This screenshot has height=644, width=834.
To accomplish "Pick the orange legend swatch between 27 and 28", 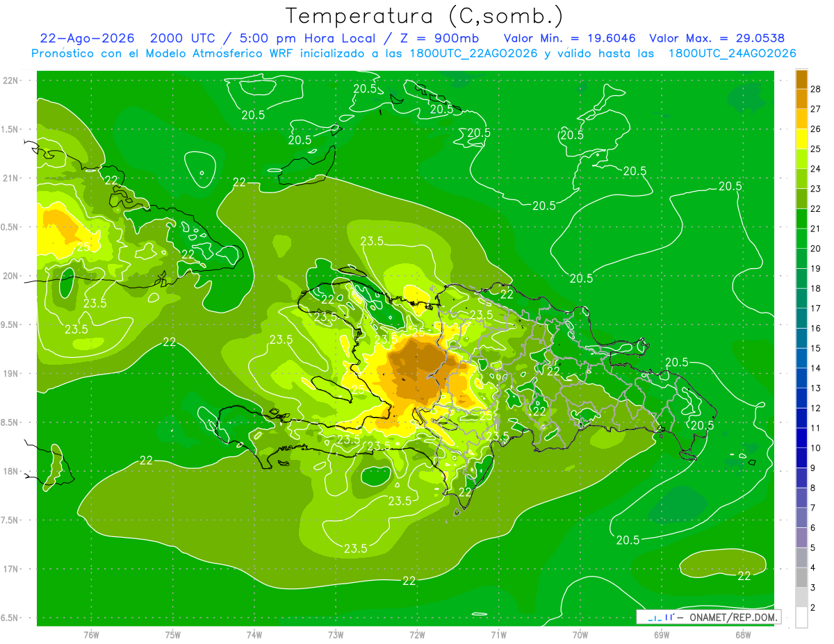I will [801, 99].
